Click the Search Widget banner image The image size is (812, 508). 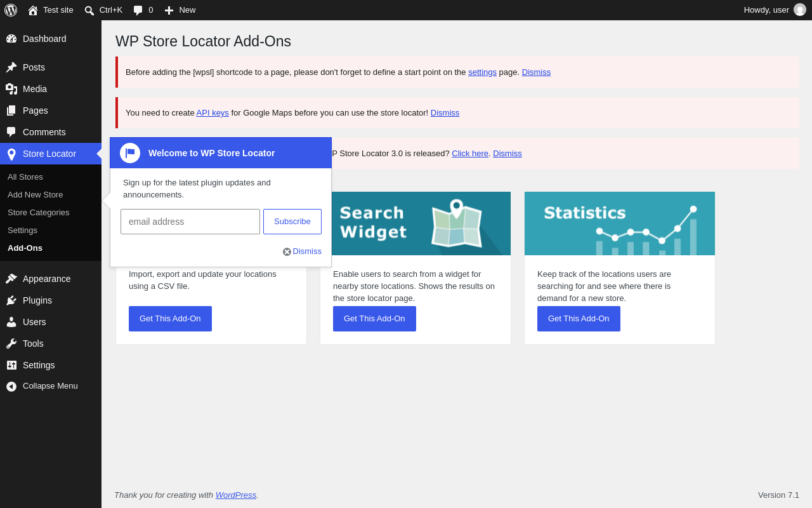[x=421, y=224]
